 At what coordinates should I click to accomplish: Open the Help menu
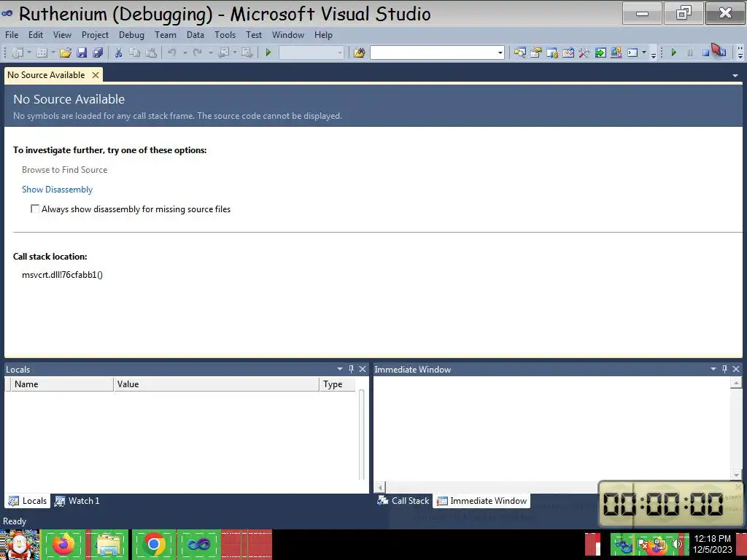tap(323, 35)
